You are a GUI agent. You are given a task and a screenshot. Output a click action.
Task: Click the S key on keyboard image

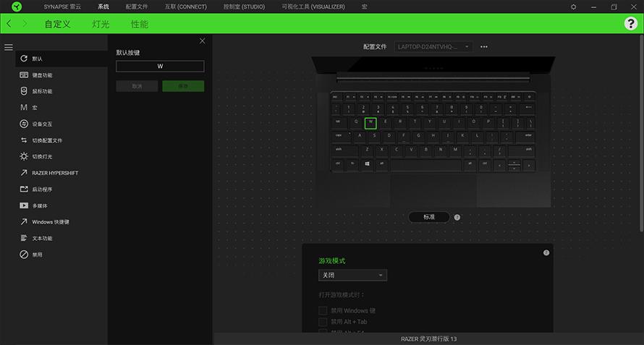click(x=374, y=137)
